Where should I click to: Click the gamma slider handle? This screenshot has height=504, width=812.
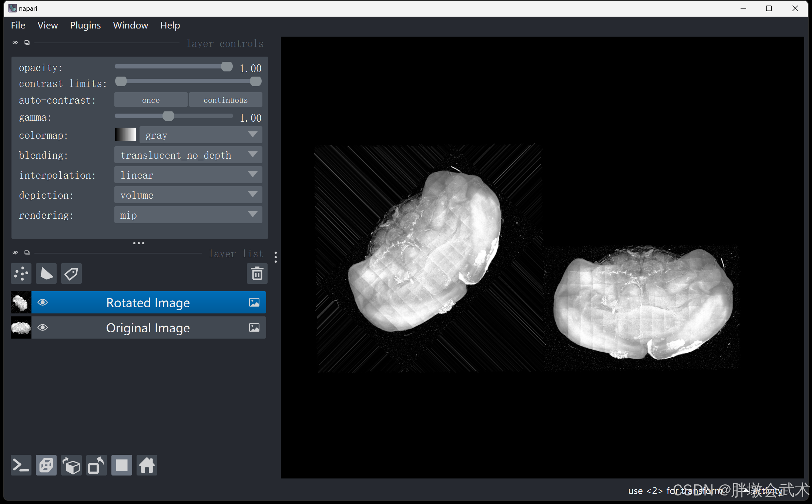click(168, 117)
